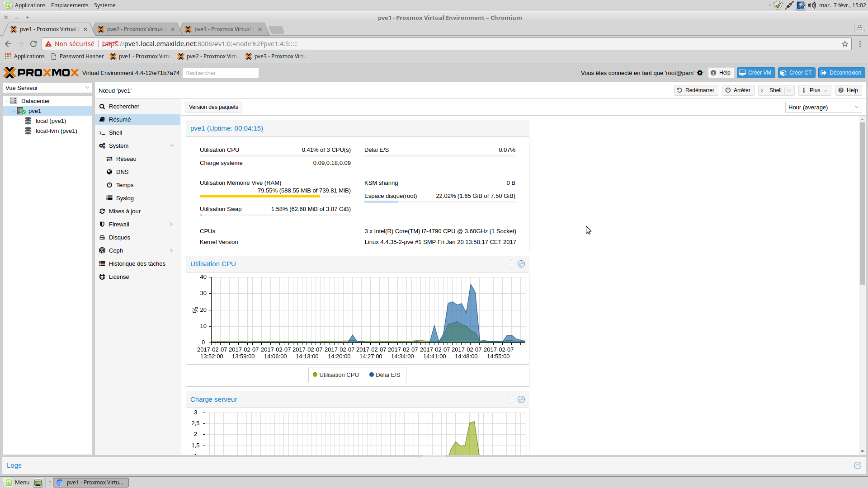The image size is (868, 488).
Task: Open Shell in node side menu
Action: pyautogui.click(x=138, y=133)
